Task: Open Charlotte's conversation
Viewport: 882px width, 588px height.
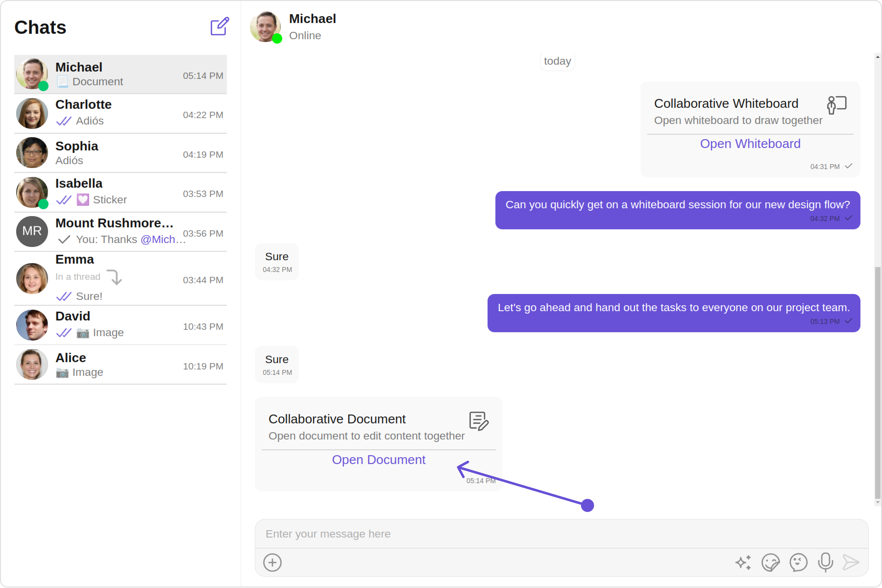Action: [120, 113]
